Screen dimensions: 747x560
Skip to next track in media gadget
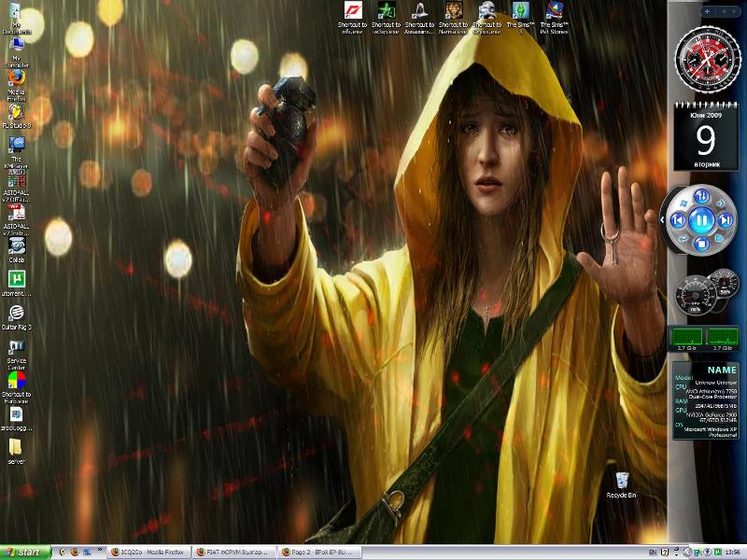click(726, 220)
